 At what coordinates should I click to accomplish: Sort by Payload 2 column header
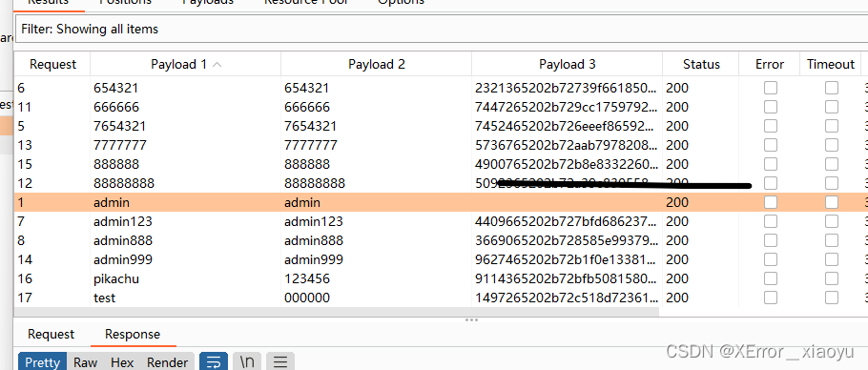[x=377, y=64]
